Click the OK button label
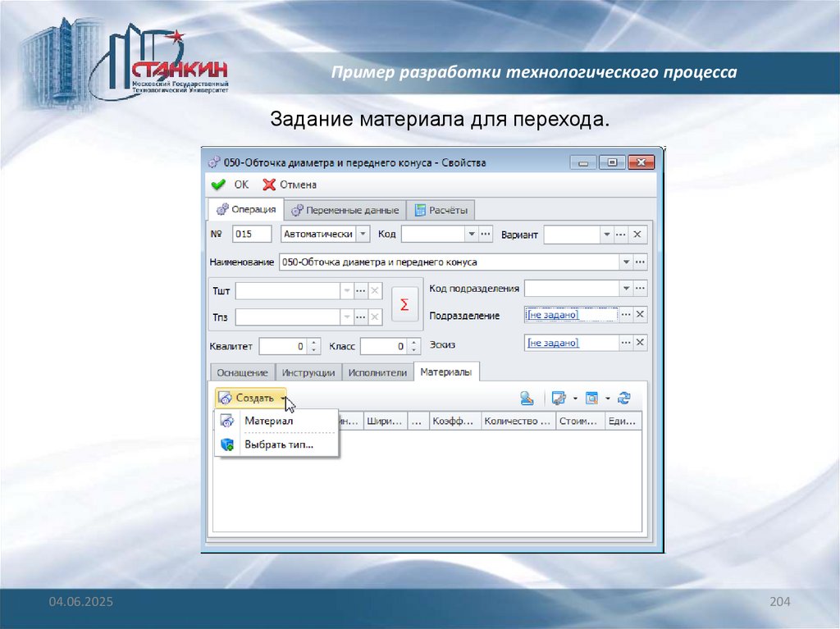 tap(241, 185)
